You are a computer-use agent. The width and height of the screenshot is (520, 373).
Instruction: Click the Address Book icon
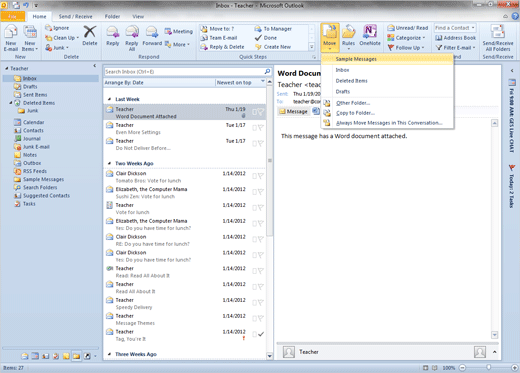pos(439,38)
